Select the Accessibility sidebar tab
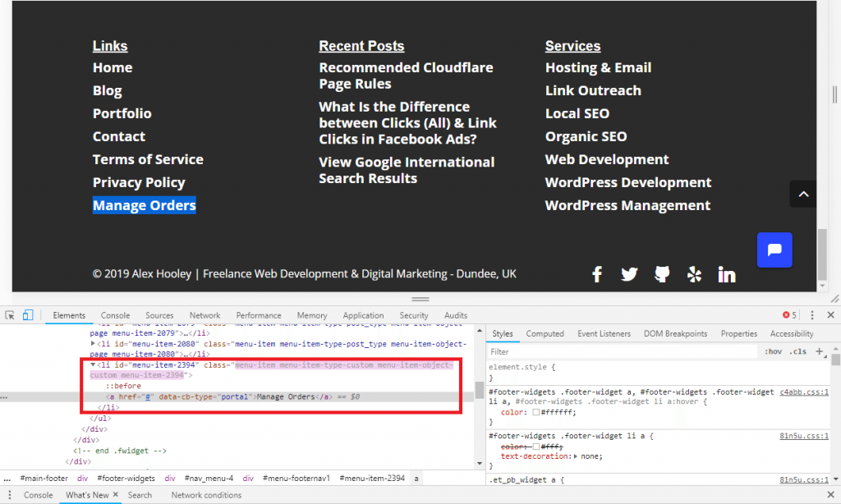 [x=792, y=333]
